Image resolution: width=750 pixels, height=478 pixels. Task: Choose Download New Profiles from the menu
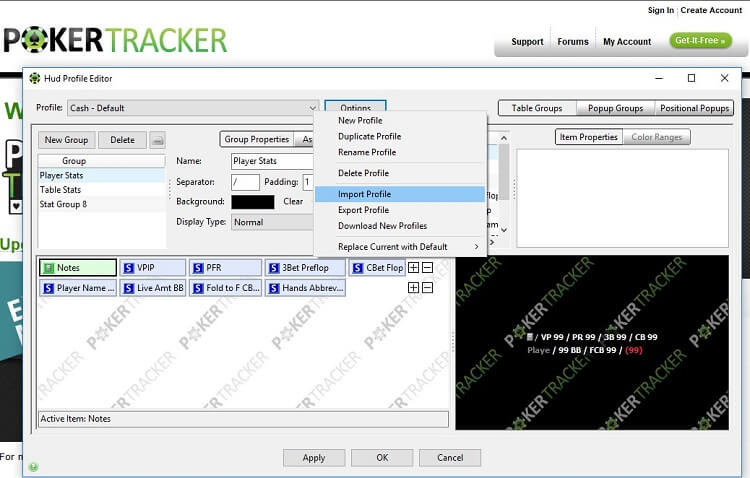(400, 225)
